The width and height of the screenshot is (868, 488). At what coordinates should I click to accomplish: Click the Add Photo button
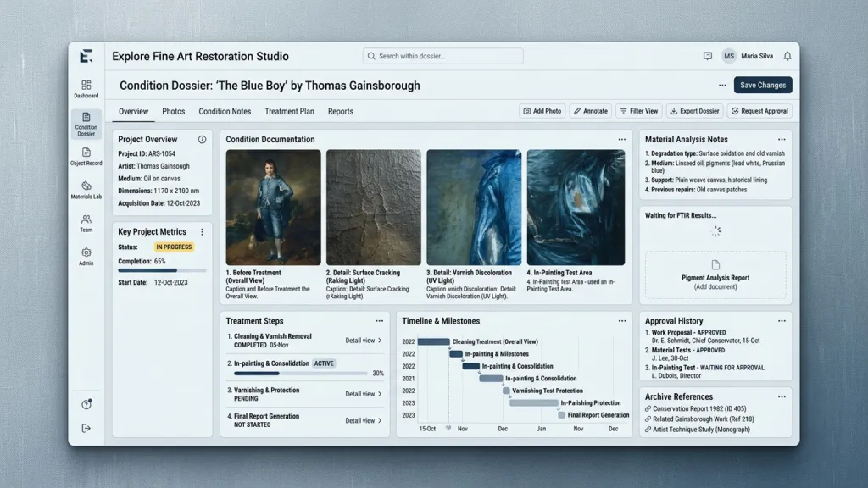coord(542,111)
